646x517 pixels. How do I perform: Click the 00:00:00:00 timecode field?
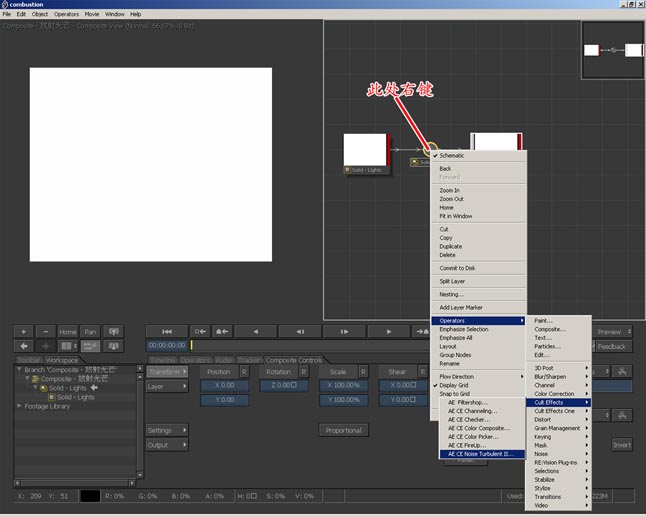click(x=167, y=346)
